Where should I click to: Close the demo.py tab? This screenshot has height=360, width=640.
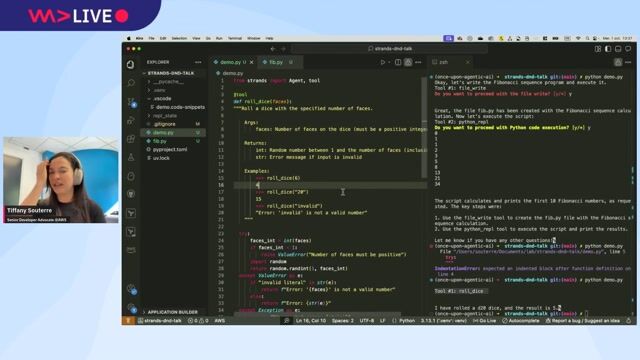[x=251, y=62]
